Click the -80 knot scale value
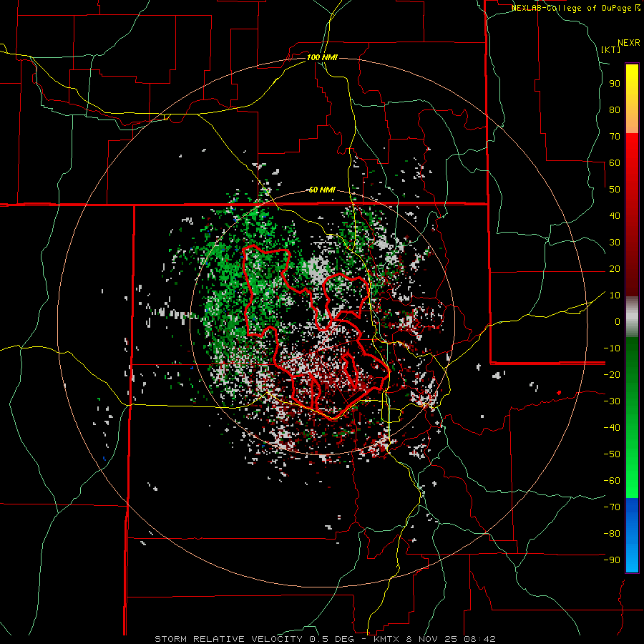The width and height of the screenshot is (644, 644). (612, 534)
